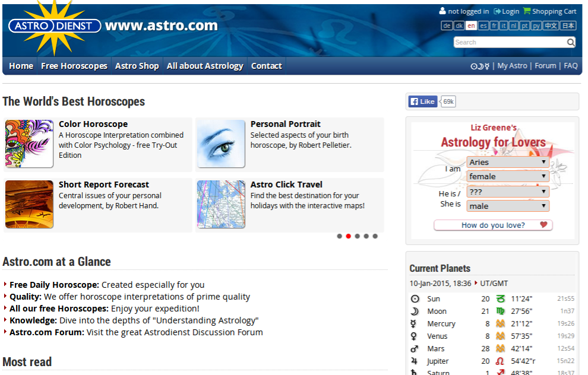This screenshot has width=588, height=375.
Task: Click the Capricorn sign in the Sun row
Action: pyautogui.click(x=500, y=299)
